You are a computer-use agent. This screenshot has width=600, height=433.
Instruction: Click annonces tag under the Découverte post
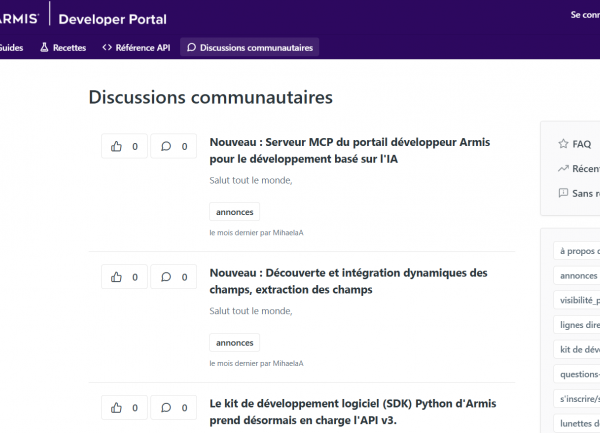[x=234, y=342]
